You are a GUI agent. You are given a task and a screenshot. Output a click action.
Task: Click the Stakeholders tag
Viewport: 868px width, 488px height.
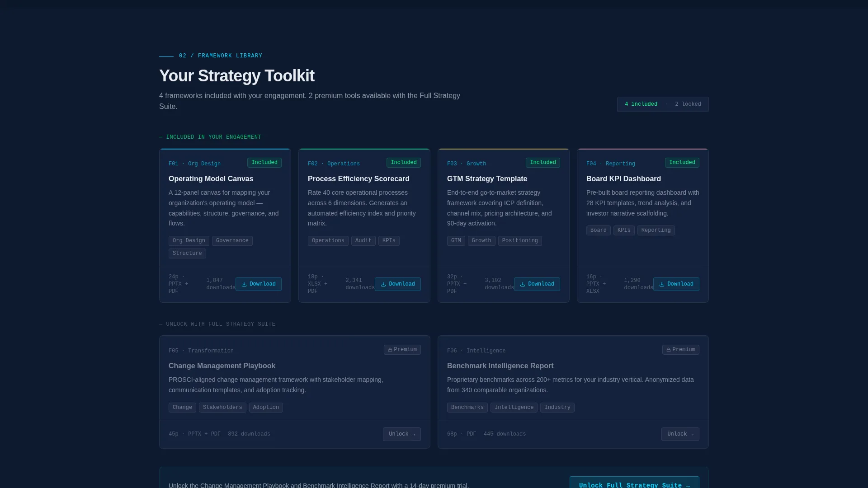(222, 408)
